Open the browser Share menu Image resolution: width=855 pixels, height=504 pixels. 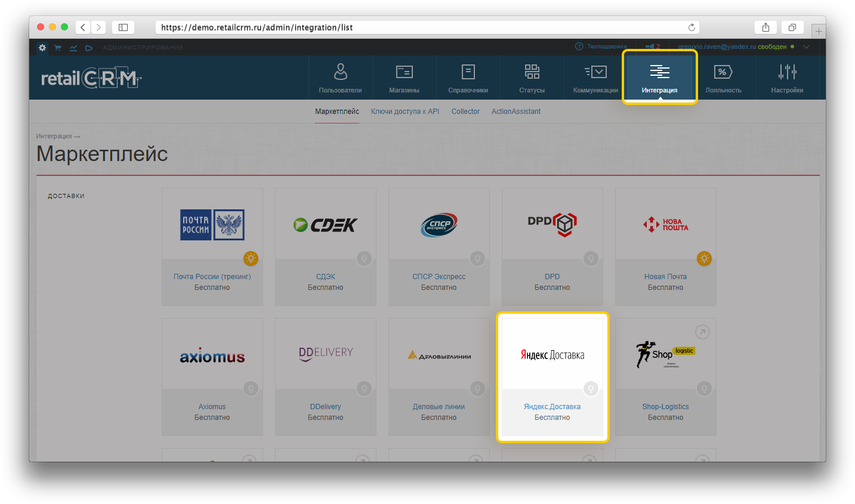(766, 27)
